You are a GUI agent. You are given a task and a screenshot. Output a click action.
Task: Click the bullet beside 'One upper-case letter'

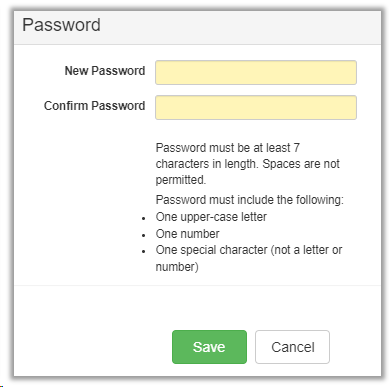144,219
